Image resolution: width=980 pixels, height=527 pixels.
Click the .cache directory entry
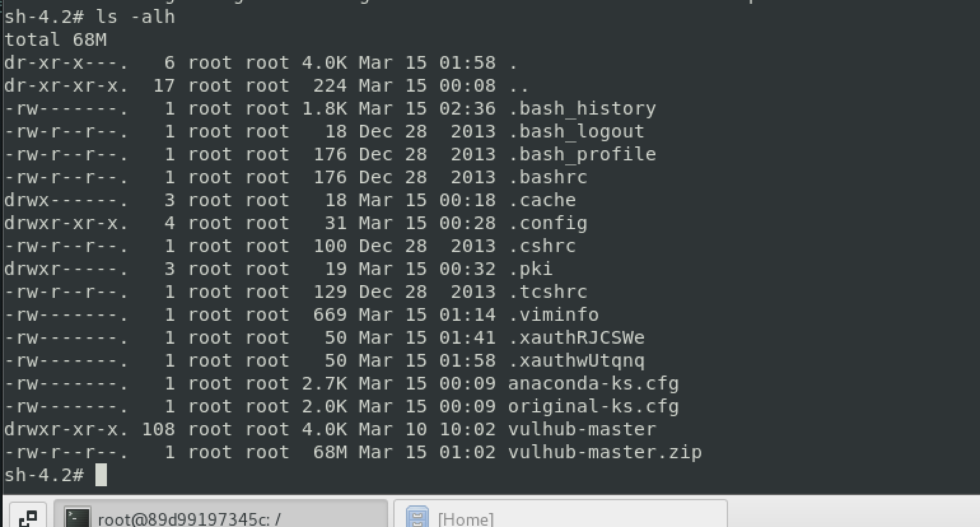pyautogui.click(x=542, y=200)
